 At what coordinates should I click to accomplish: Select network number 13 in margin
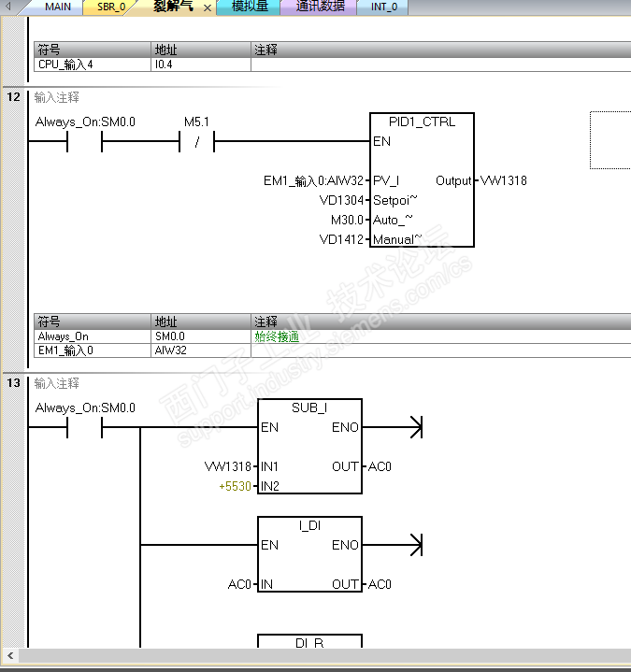click(13, 382)
